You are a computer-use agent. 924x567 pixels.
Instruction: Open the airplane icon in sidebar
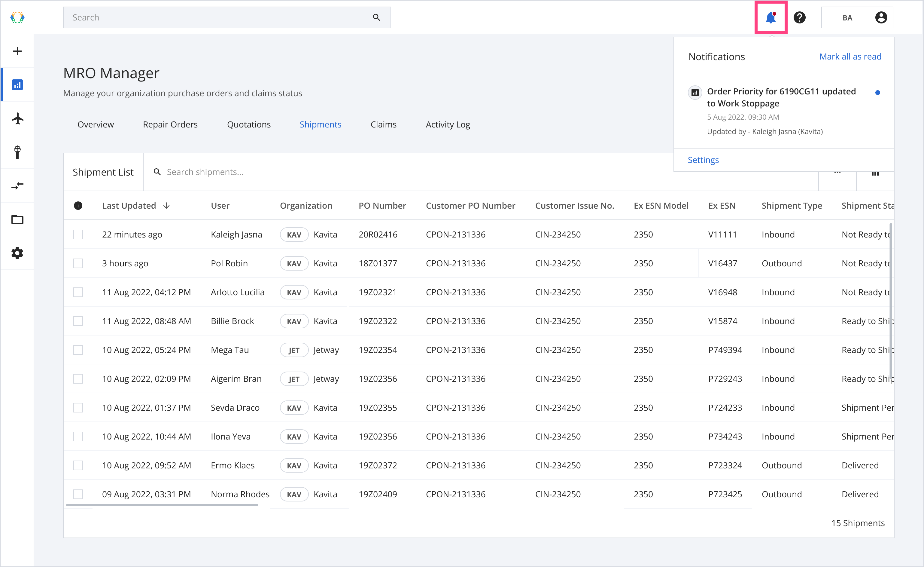[x=17, y=118]
